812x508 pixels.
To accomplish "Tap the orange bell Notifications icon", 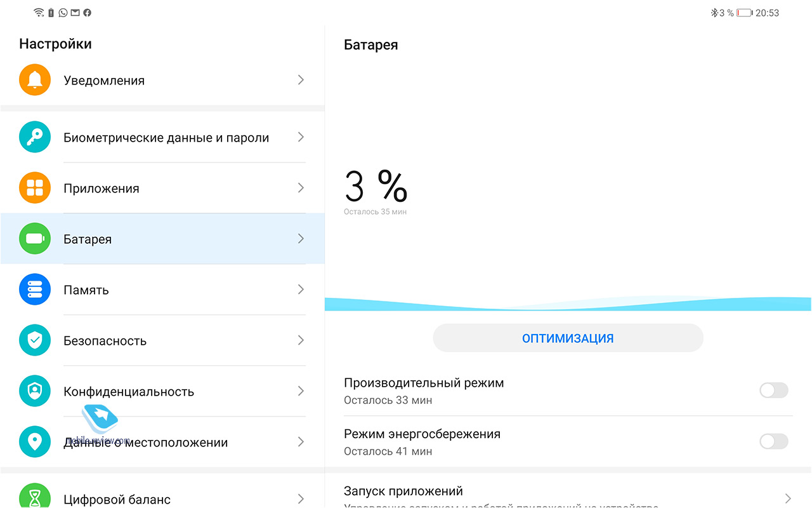I will pos(35,80).
